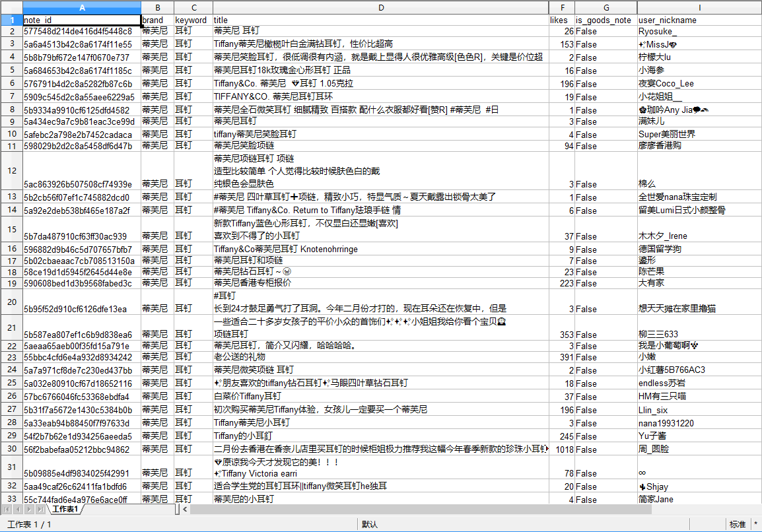Select nickname cell 柳三三633

click(x=699, y=327)
